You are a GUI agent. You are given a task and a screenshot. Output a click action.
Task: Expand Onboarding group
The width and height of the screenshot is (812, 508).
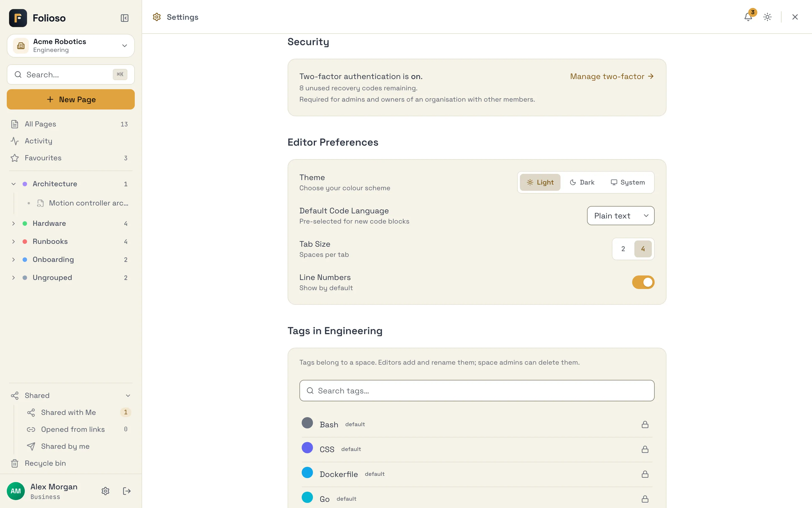point(14,260)
